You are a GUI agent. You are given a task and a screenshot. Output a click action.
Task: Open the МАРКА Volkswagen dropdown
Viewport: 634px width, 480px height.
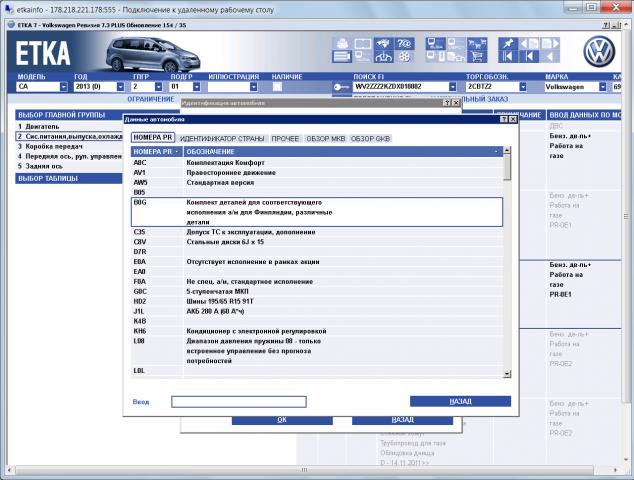(603, 87)
